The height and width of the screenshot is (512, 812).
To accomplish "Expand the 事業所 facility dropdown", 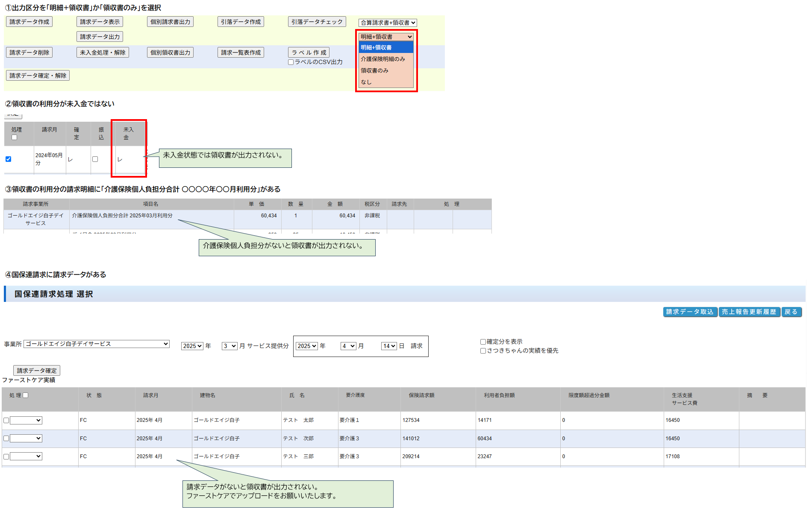I will click(97, 344).
